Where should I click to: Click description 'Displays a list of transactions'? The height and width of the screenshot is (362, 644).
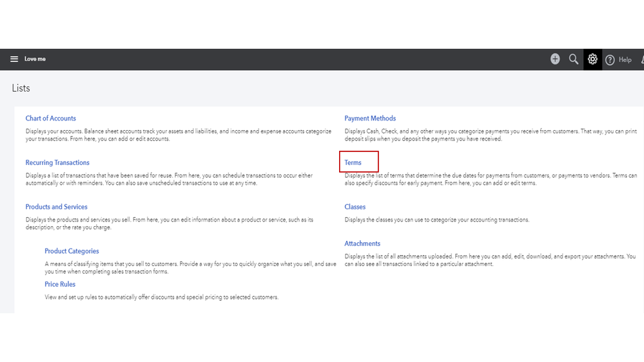169,179
